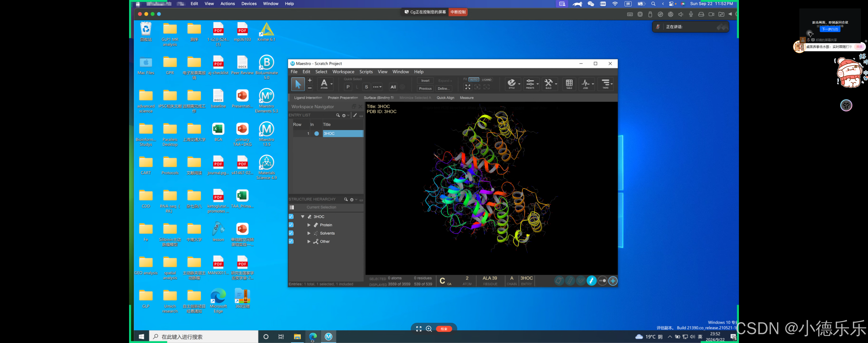Click the fit-to-screen arrows icon

tap(468, 87)
